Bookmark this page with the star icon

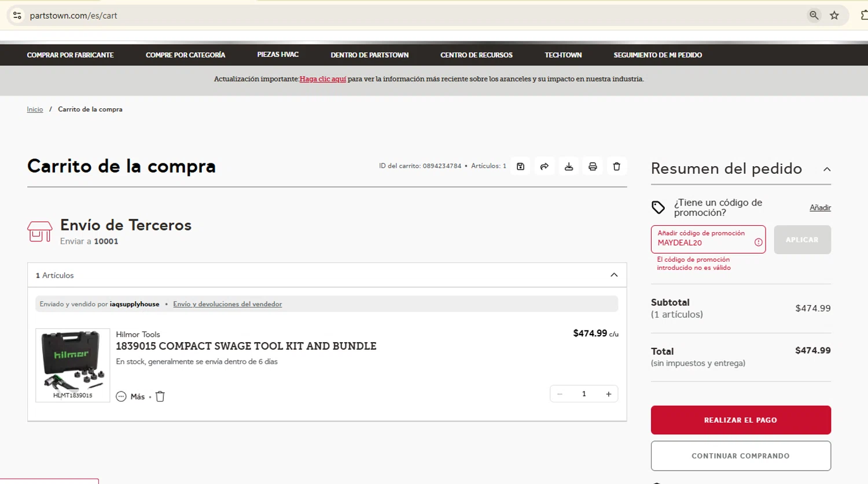click(834, 16)
